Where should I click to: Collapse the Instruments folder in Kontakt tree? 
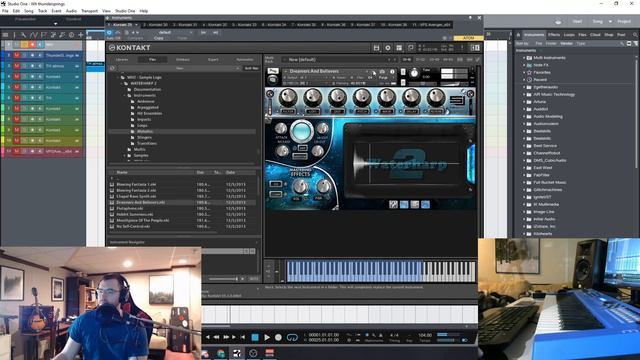pyautogui.click(x=125, y=96)
